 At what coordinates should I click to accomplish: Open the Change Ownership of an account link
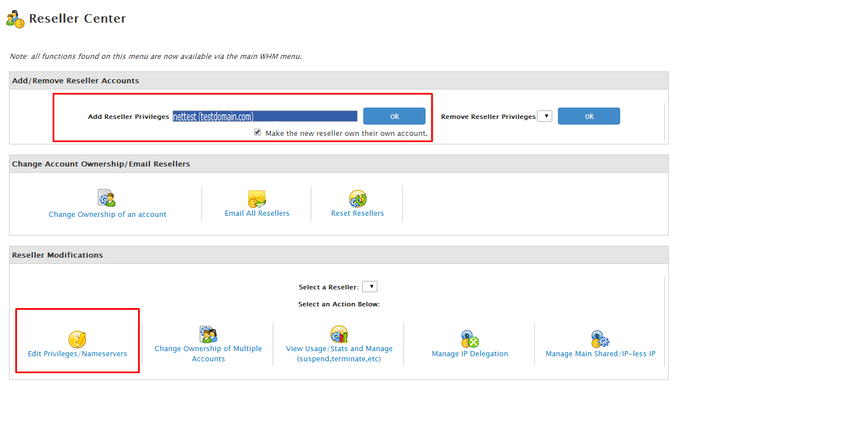click(x=107, y=214)
